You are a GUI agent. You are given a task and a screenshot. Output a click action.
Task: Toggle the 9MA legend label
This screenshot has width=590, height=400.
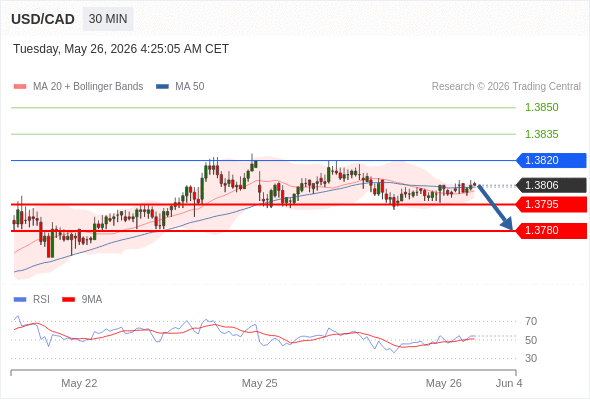[92, 300]
